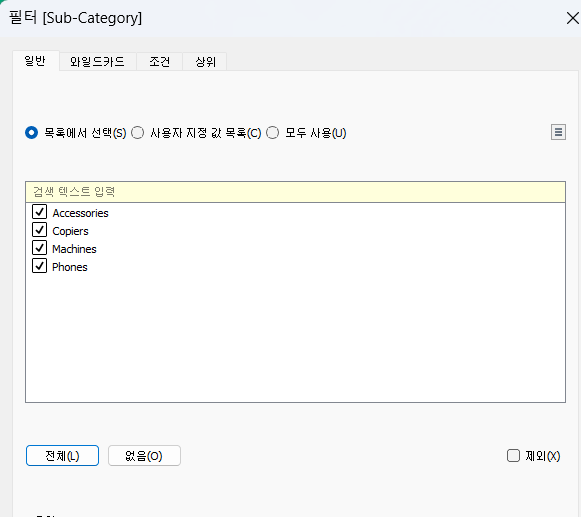Open the list options menu icon

(558, 132)
